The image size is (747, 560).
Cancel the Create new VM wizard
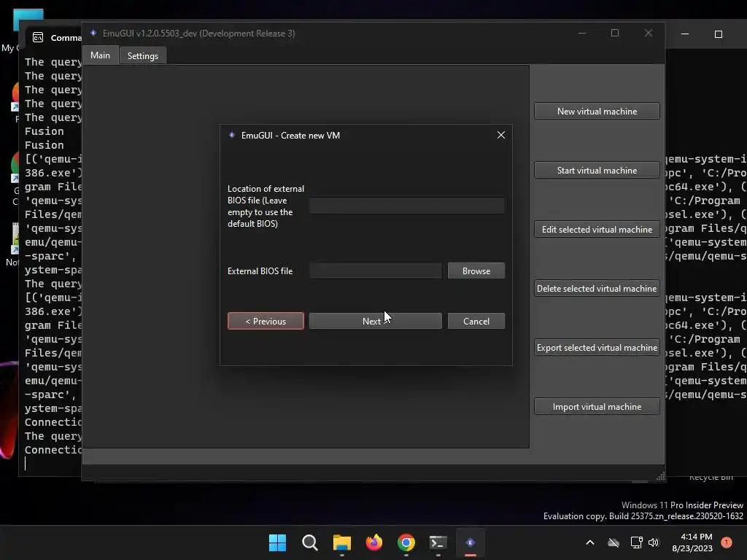coord(476,321)
